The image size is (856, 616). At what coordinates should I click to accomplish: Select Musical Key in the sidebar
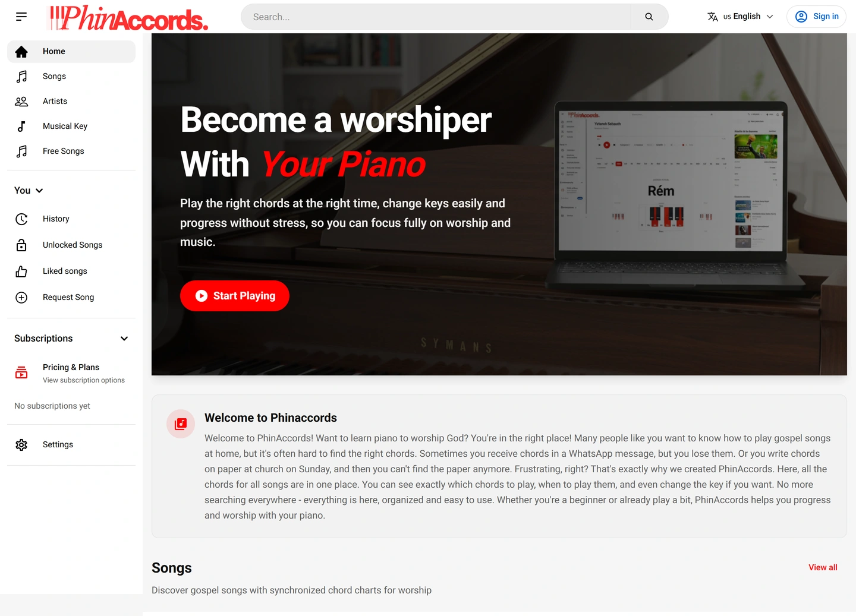(x=71, y=127)
